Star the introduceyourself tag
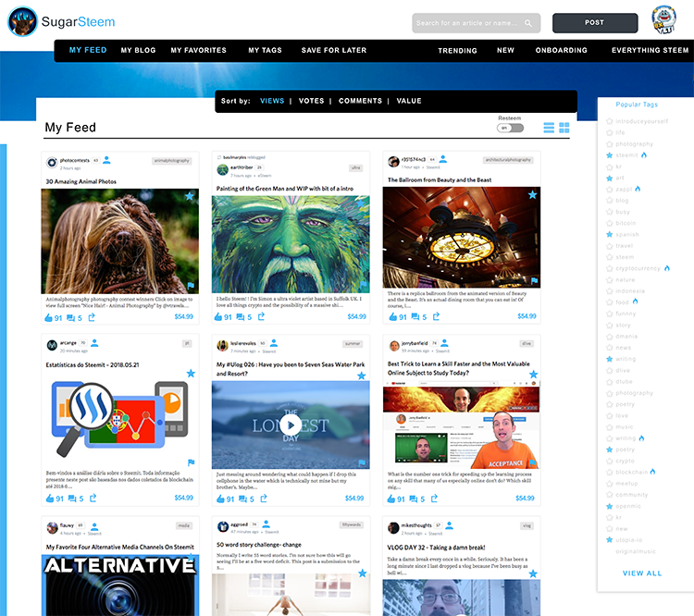This screenshot has width=694, height=616. [610, 121]
